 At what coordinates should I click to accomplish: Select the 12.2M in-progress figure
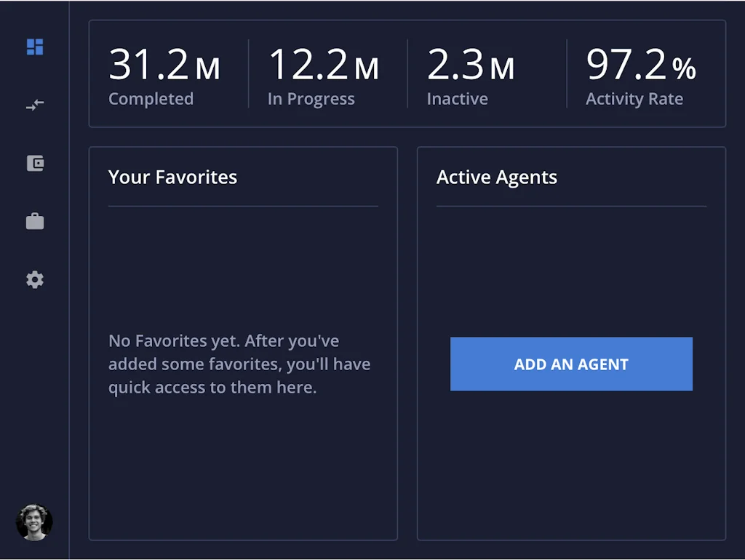click(x=323, y=65)
